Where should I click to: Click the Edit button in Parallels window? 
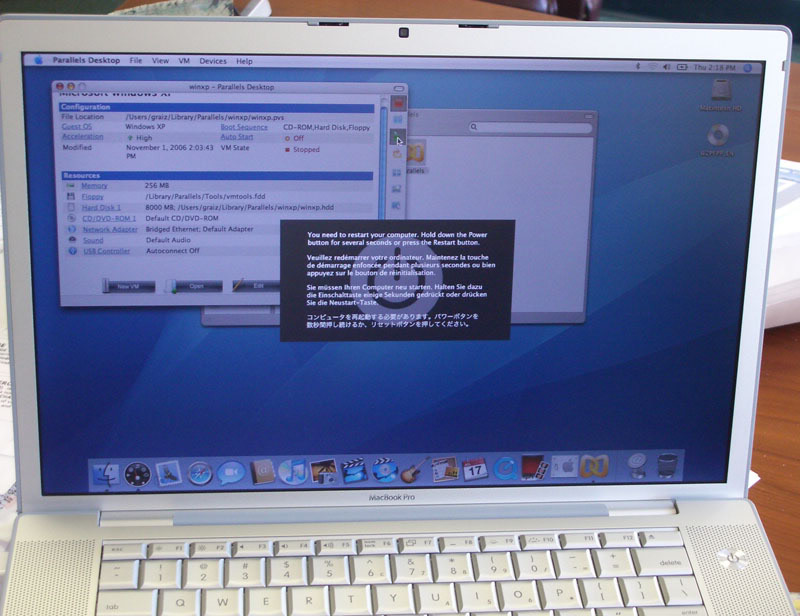click(256, 286)
